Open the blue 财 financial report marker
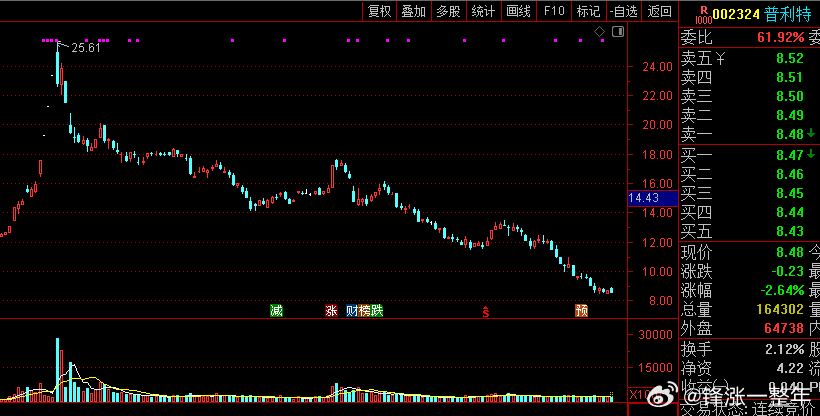This screenshot has width=820, height=416. (x=352, y=310)
